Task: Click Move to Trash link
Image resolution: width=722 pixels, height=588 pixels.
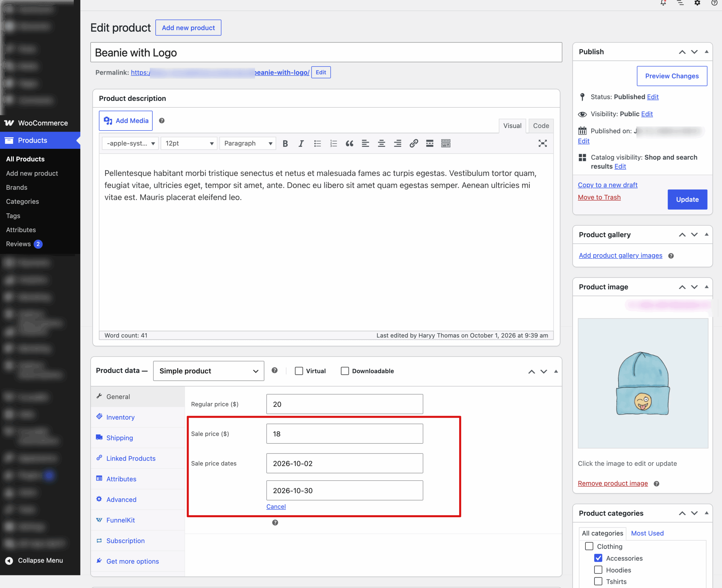Action: 599,198
